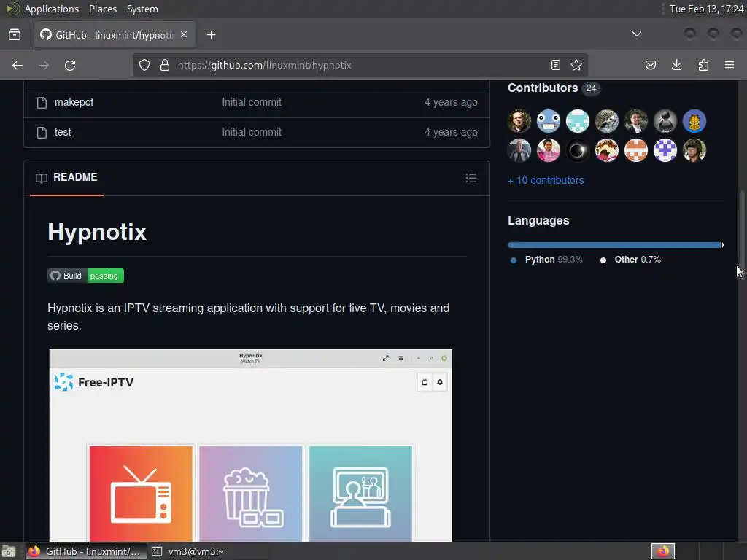Image resolution: width=747 pixels, height=560 pixels.
Task: Click makepot's '4 years ago' timestamp
Action: point(451,102)
